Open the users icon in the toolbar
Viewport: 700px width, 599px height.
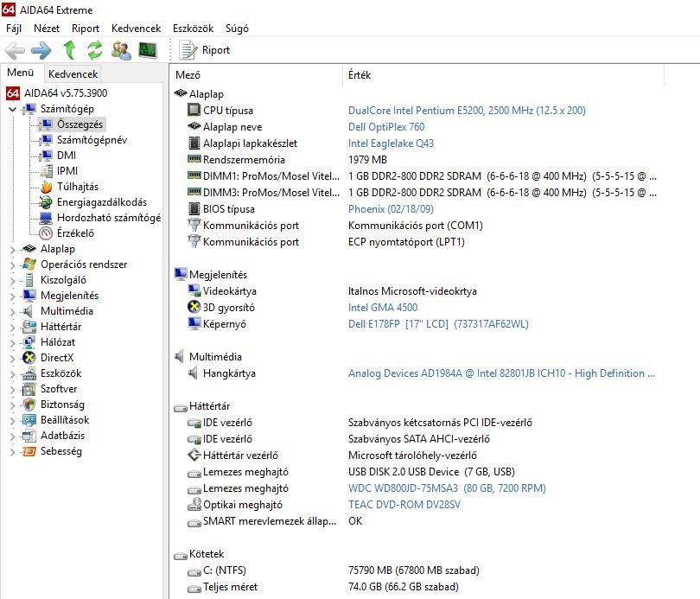tap(121, 50)
